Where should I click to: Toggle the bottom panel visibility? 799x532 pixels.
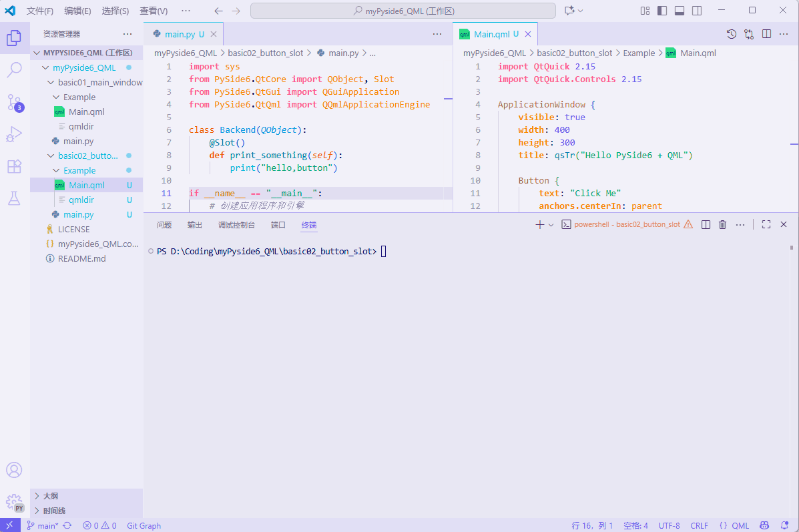680,11
